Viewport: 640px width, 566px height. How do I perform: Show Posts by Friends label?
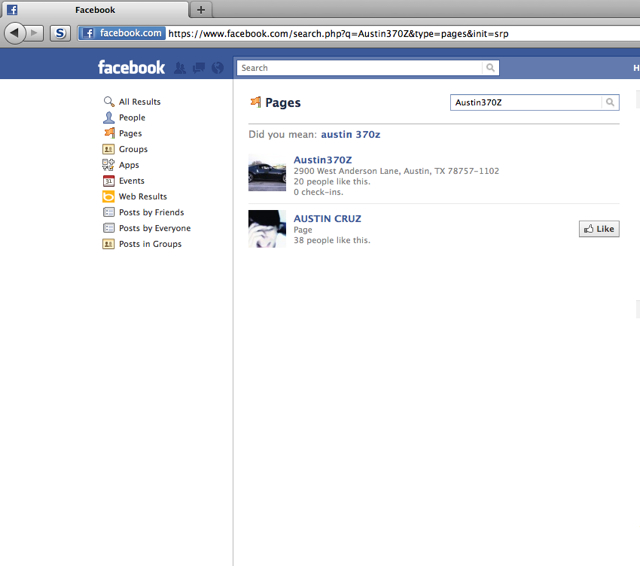point(151,212)
